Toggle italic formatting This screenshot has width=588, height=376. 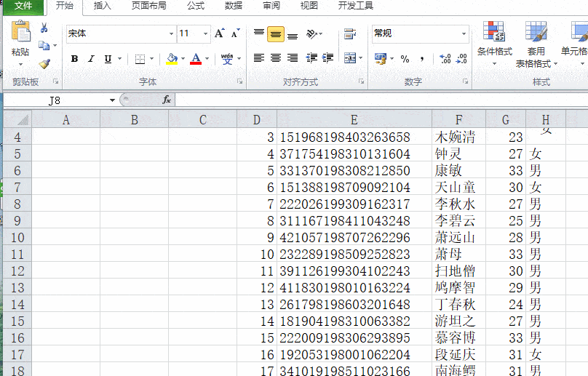91,59
